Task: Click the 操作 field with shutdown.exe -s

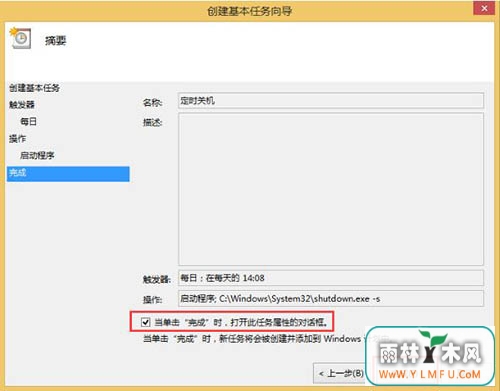Action: (331, 299)
